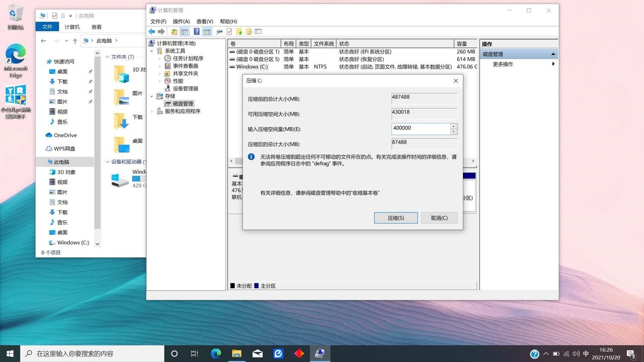644x362 pixels.
Task: Click the blue question mark help icon in toolbar
Action: pos(197,32)
